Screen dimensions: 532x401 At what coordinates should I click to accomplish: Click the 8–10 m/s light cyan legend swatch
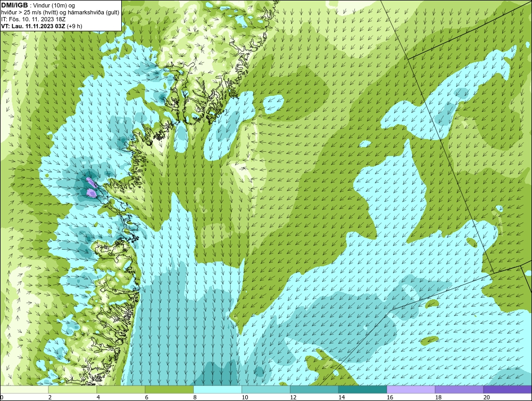(218, 389)
